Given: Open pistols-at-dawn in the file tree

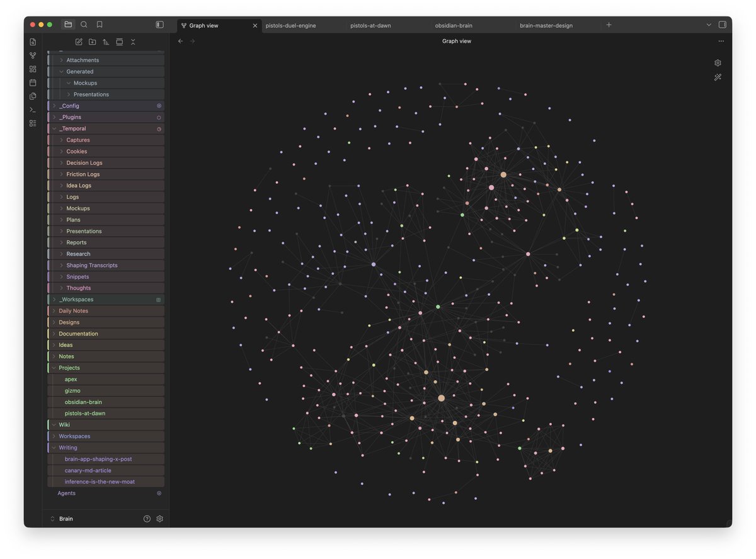Looking at the screenshot, I should 106,414.
